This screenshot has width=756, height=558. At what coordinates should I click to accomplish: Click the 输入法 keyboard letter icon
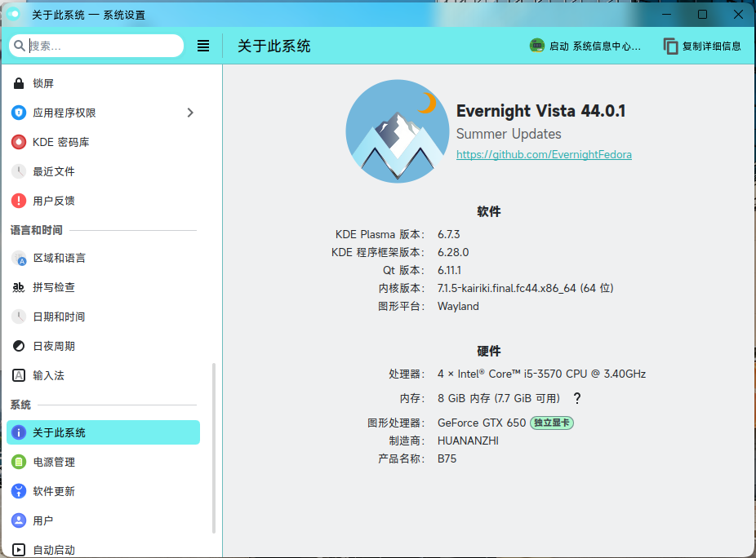coord(19,375)
